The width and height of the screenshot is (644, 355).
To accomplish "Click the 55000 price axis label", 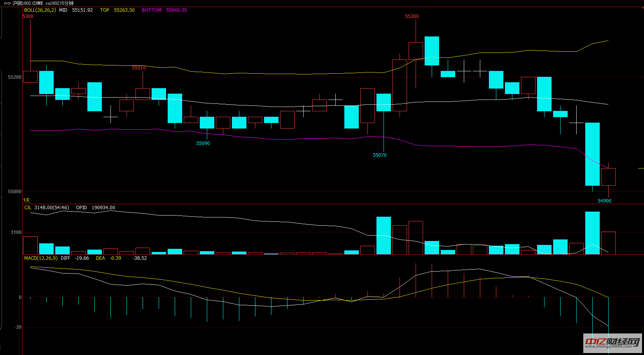I will [14, 192].
